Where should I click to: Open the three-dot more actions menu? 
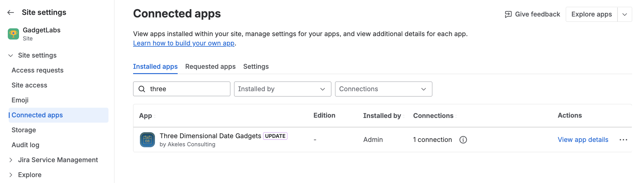(x=623, y=140)
